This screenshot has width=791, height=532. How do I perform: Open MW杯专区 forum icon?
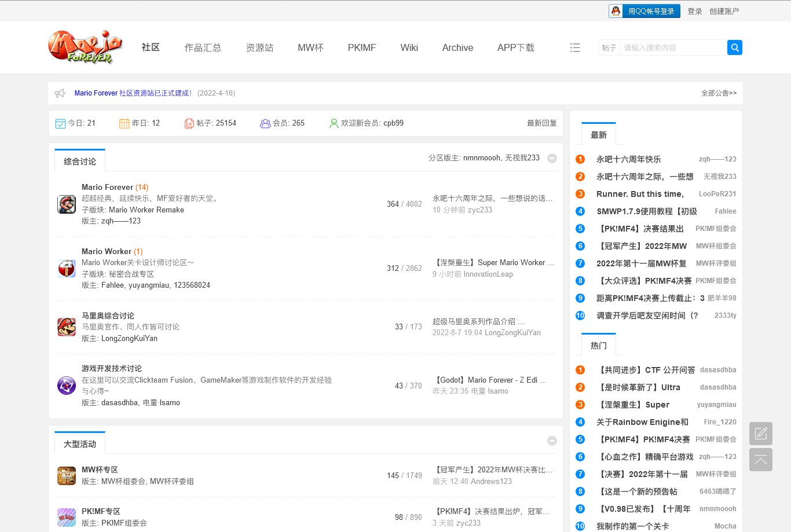(67, 475)
